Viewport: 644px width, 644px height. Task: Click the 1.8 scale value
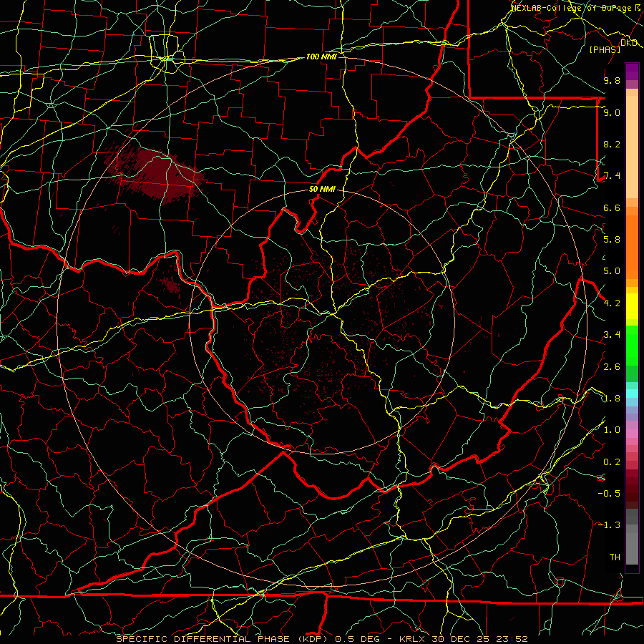612,399
